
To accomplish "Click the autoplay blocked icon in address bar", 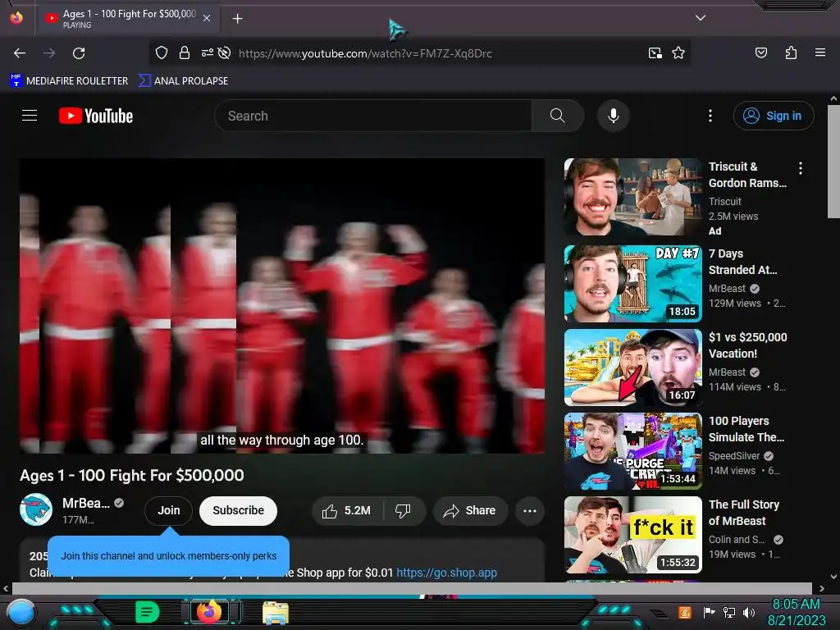I will 225,52.
